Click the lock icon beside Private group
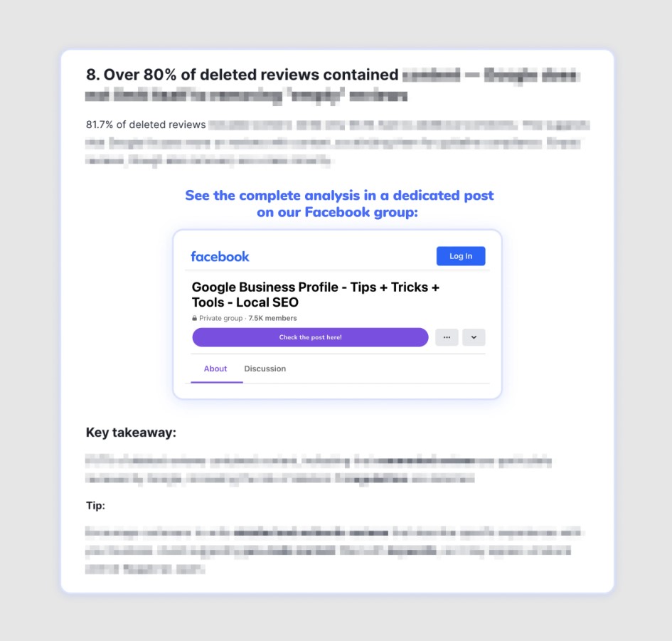672x641 pixels. 195,318
